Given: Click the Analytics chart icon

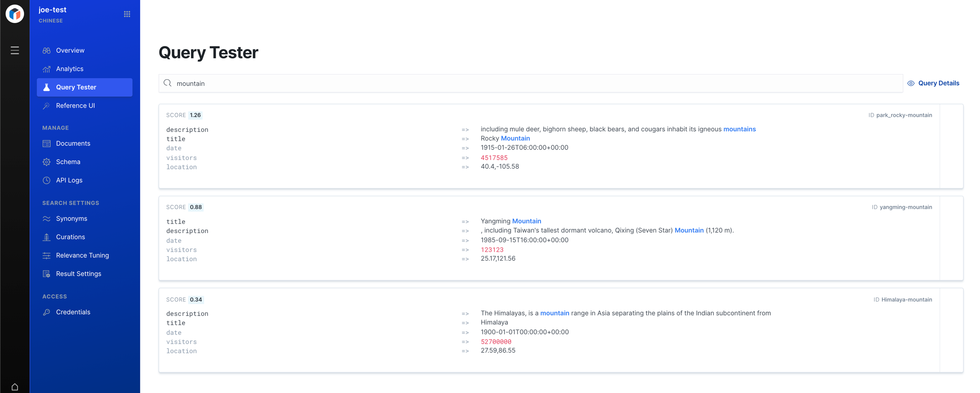Looking at the screenshot, I should click(46, 69).
